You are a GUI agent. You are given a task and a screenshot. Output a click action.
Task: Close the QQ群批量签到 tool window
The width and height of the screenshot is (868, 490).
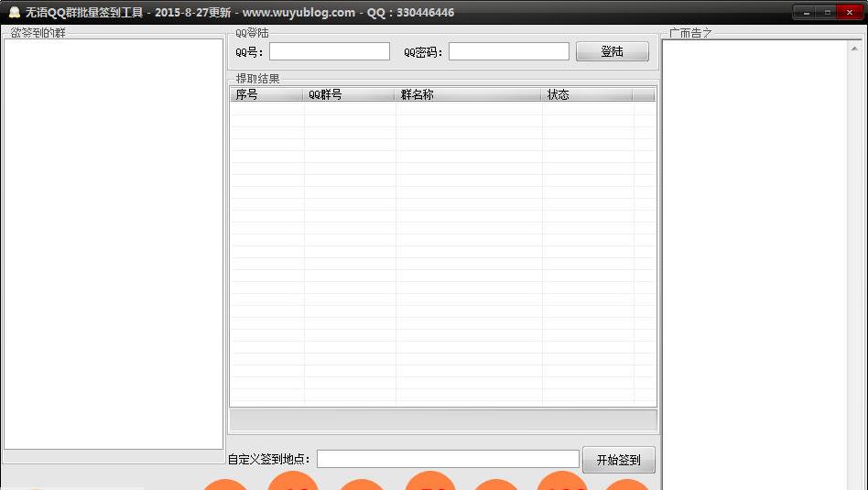pos(852,12)
